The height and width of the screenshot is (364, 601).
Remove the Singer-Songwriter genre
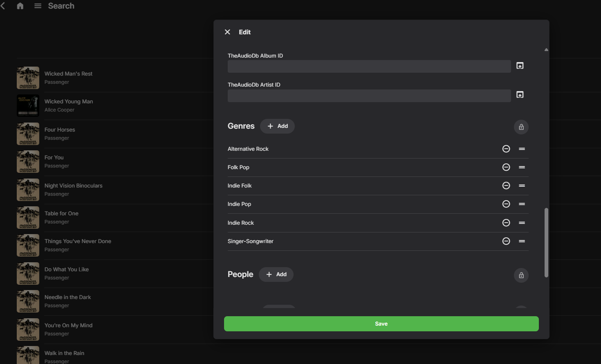(506, 241)
